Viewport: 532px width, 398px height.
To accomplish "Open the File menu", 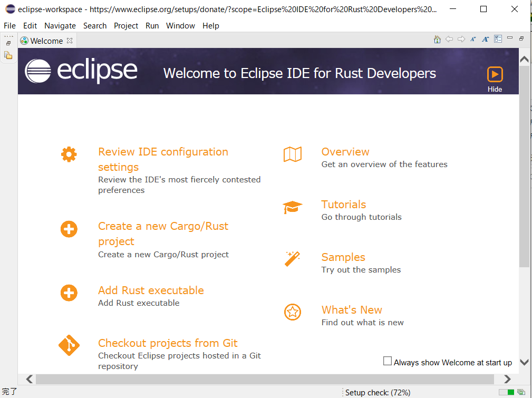I will (x=9, y=26).
